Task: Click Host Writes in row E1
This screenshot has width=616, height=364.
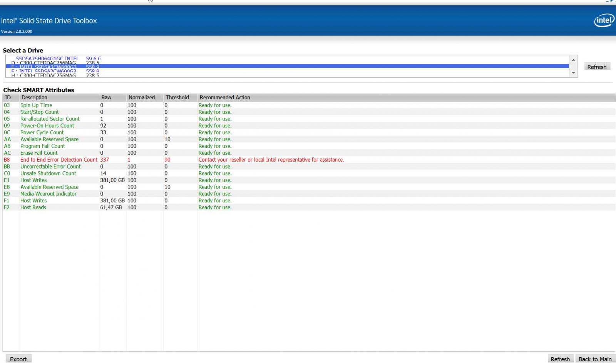Action: click(x=33, y=180)
